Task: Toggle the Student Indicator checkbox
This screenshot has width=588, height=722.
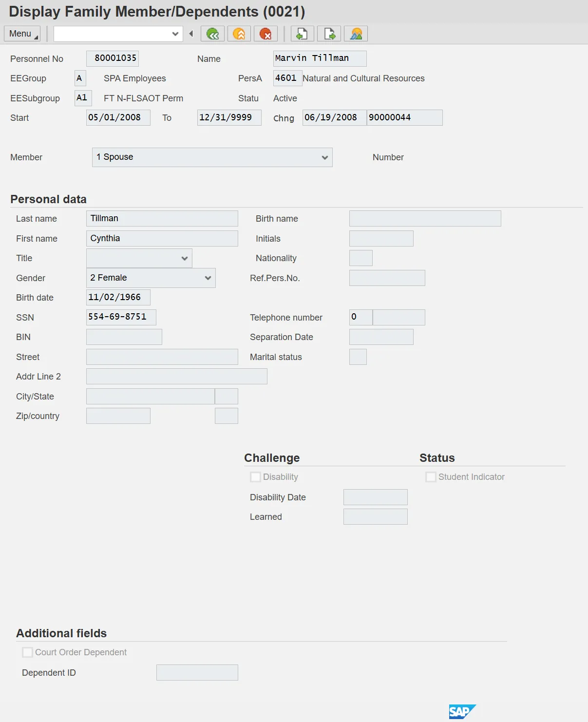Action: click(431, 477)
